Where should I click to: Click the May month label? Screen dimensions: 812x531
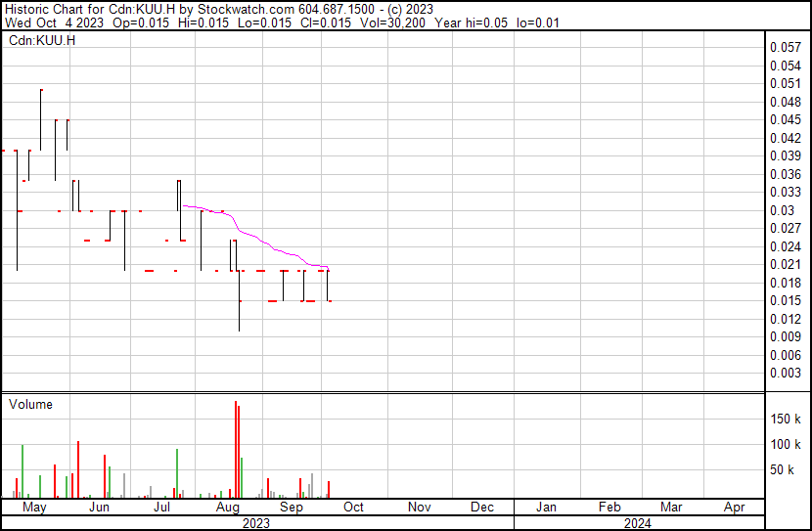point(34,508)
